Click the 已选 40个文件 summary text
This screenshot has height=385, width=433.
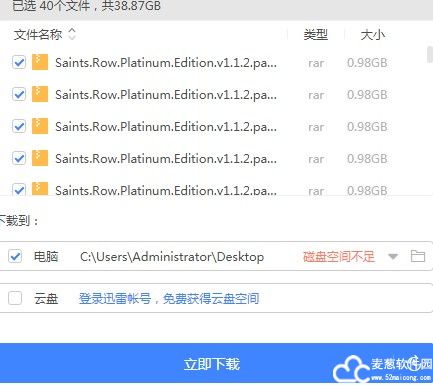(86, 6)
